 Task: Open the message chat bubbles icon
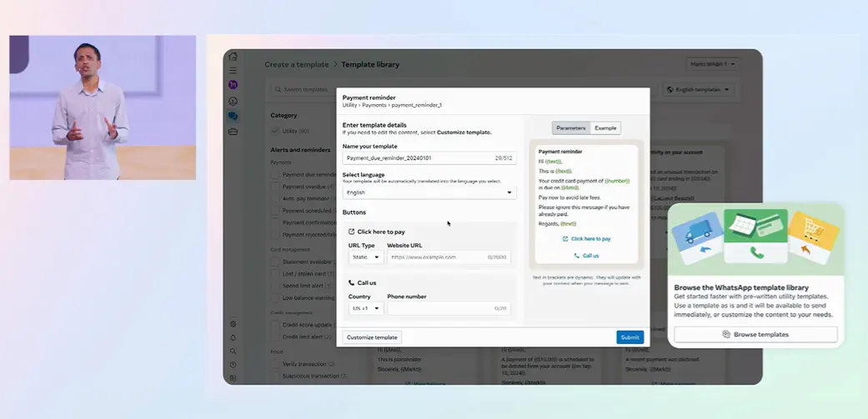tap(233, 116)
